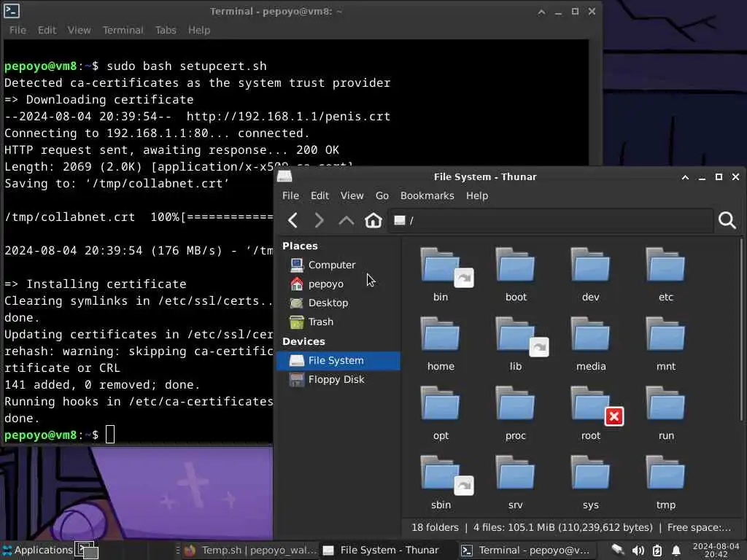Open Terminal File menu

coord(18,30)
